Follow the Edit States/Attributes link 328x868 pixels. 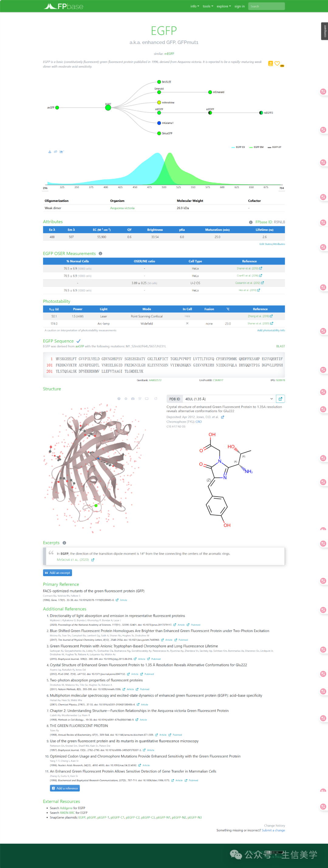pos(272,244)
